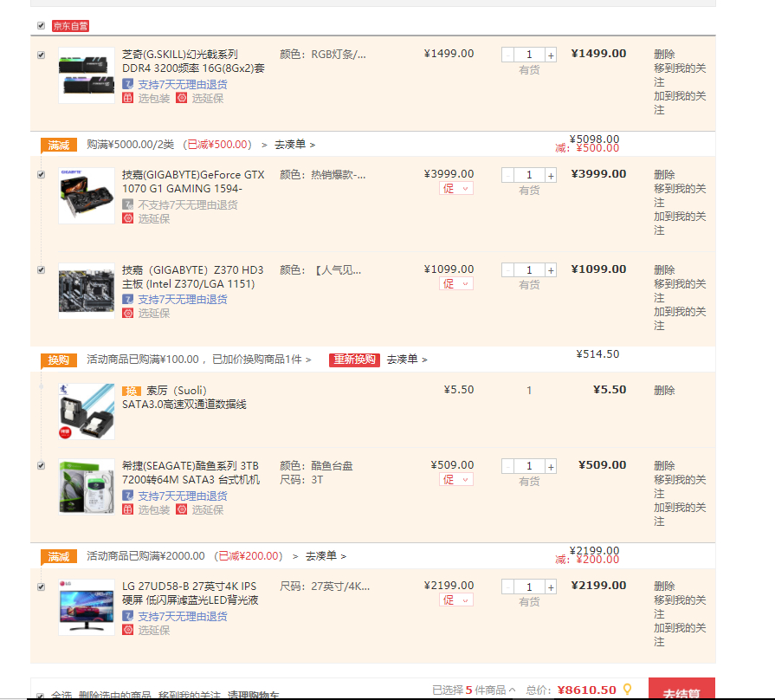Click 去凑单 next to 重新换购 button

407,359
